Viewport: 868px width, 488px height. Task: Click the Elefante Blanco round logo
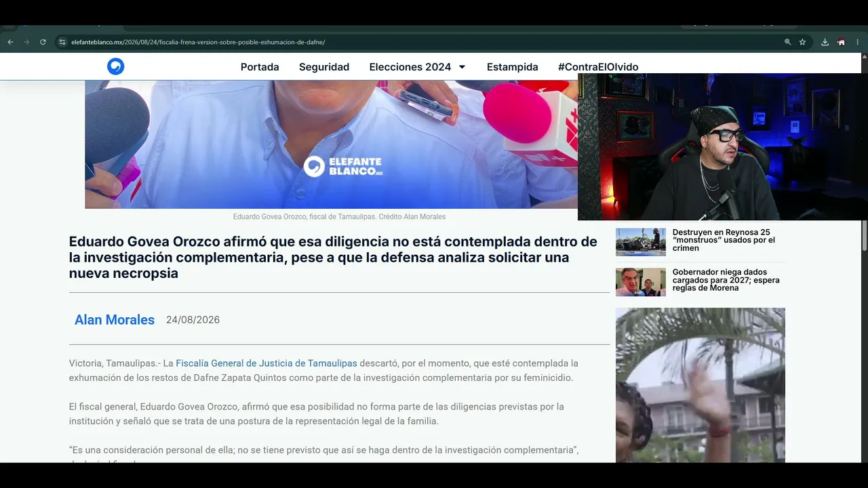pos(115,66)
